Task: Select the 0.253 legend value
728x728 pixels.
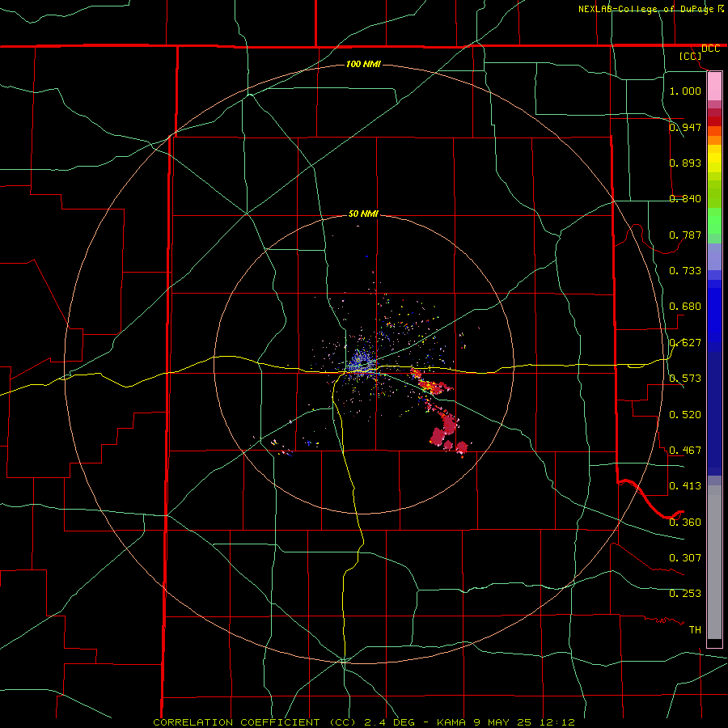Action: pyautogui.click(x=685, y=594)
